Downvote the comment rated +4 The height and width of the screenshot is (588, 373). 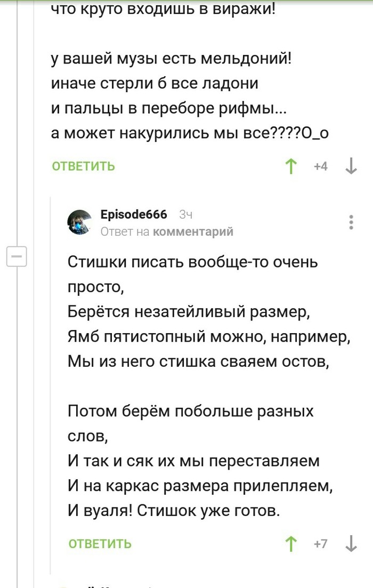(351, 166)
